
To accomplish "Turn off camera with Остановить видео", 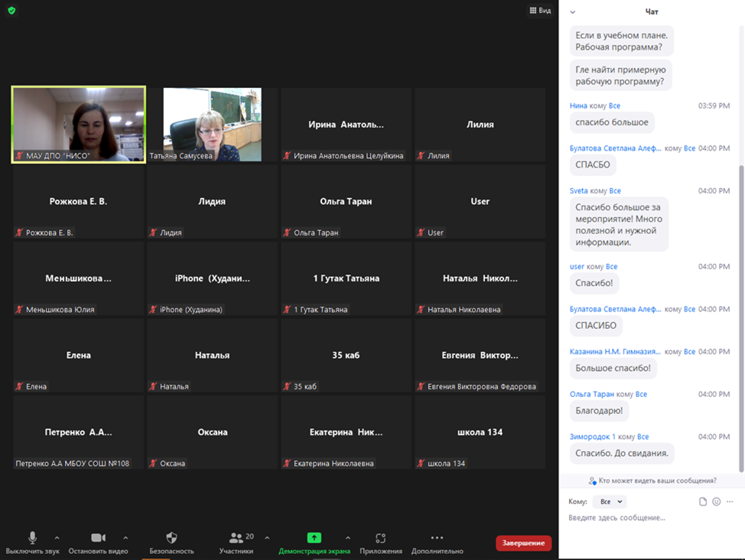I will pyautogui.click(x=98, y=538).
